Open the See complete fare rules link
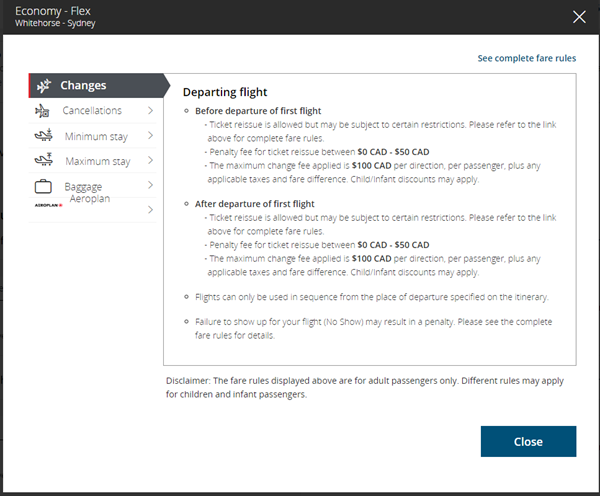The image size is (600, 496). 526,59
